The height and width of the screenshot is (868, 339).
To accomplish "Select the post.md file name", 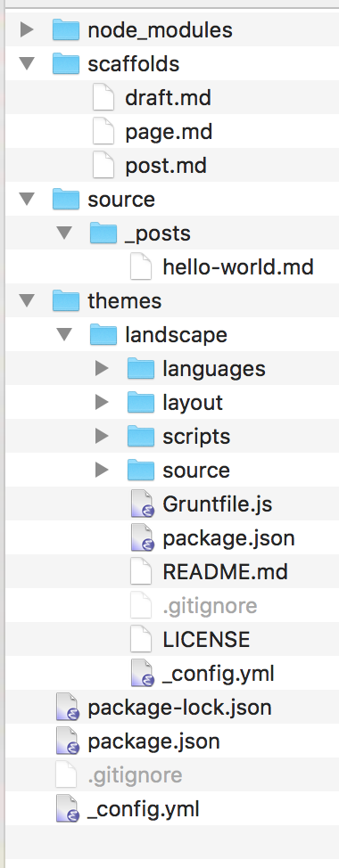I will tap(166, 166).
